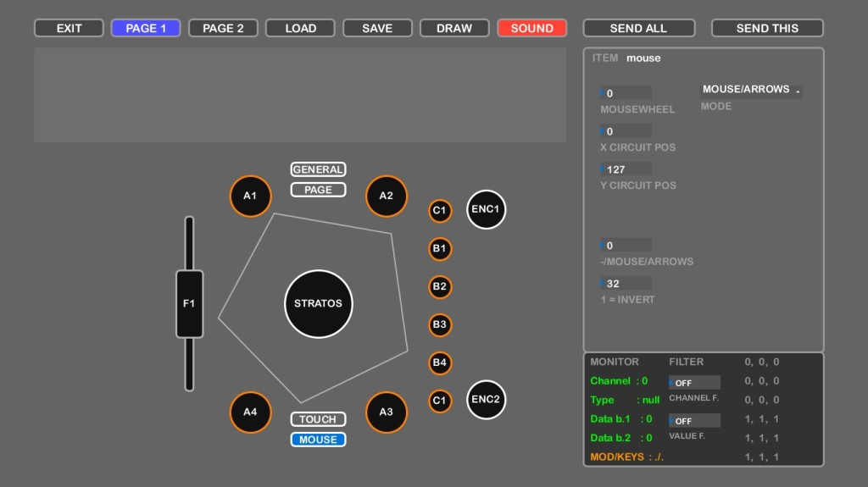This screenshot has height=487, width=868.
Task: Choose the ENC1 encoder knob
Action: 486,209
